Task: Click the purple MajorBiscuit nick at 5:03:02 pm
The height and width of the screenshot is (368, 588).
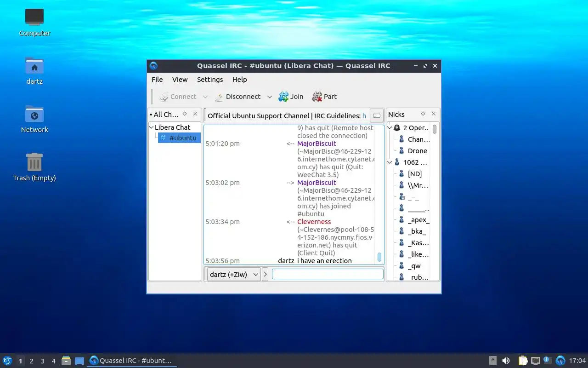Action: (317, 183)
